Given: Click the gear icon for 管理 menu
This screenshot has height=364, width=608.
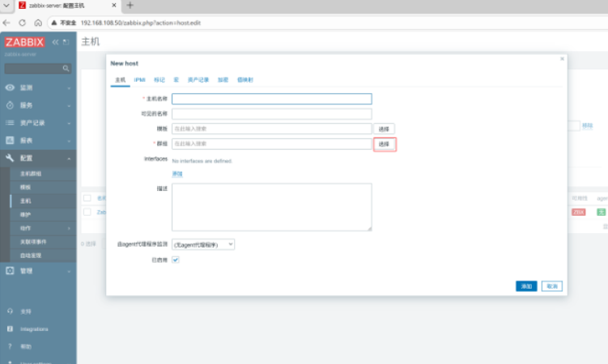Looking at the screenshot, I should coord(10,271).
